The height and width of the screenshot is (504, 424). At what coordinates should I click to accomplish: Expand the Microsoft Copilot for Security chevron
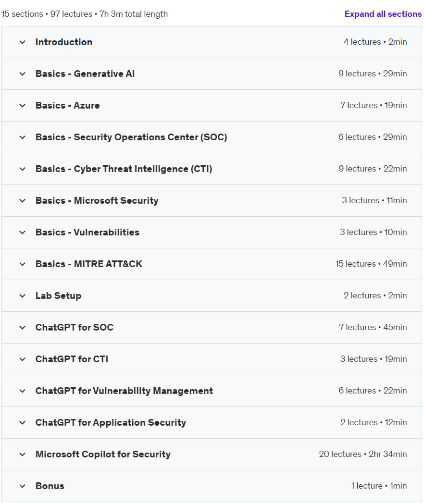click(x=22, y=454)
